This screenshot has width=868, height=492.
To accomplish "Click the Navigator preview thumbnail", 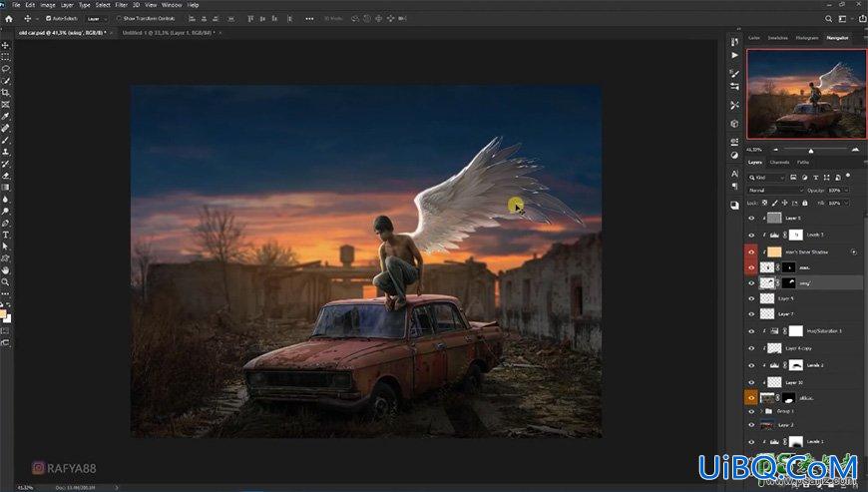I will tap(806, 94).
